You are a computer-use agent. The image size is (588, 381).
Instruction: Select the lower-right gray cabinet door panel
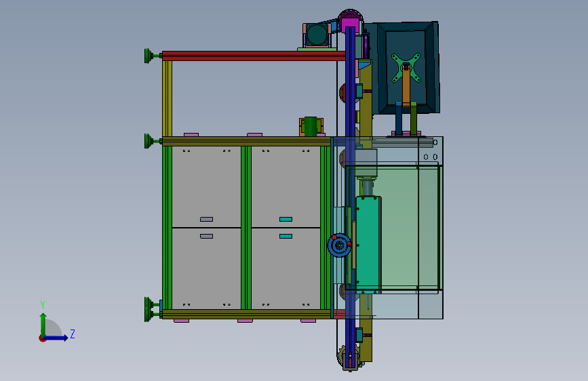[286, 268]
